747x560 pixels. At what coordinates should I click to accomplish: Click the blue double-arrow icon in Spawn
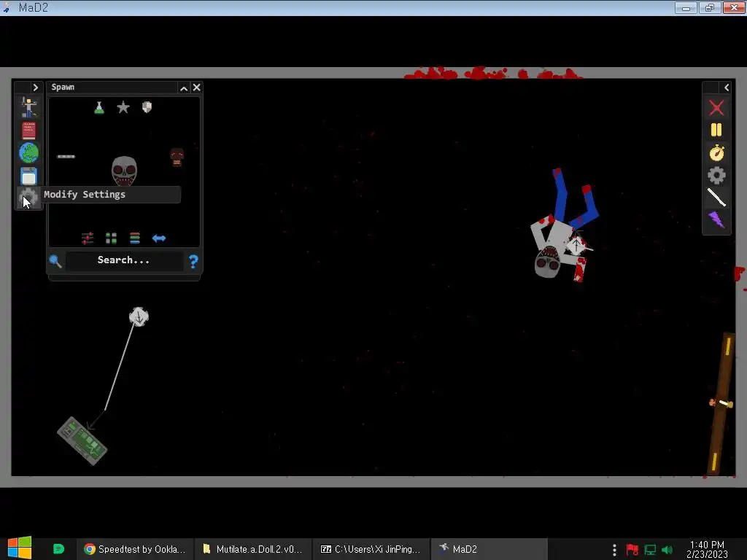point(158,238)
